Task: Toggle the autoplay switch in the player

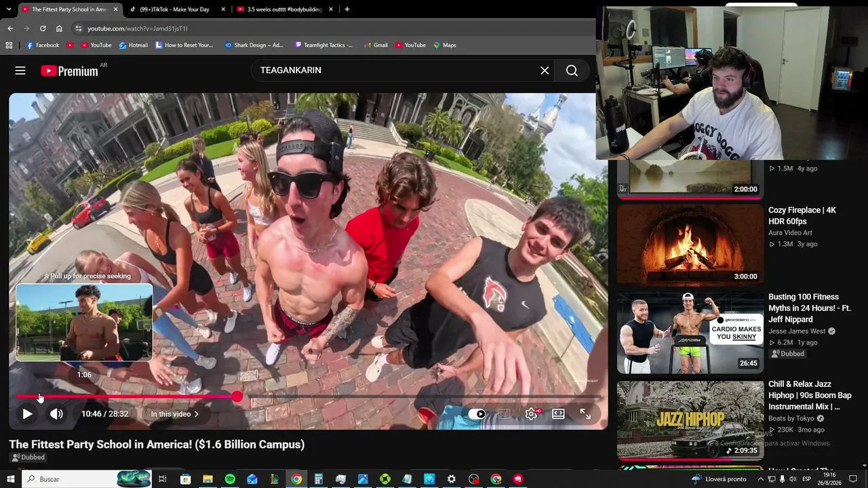Action: pyautogui.click(x=477, y=413)
